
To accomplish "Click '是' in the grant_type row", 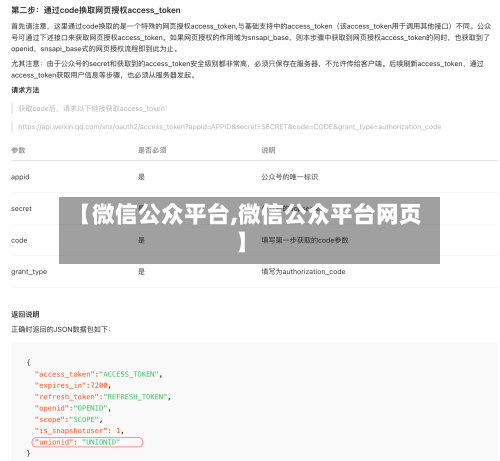I will 141,272.
